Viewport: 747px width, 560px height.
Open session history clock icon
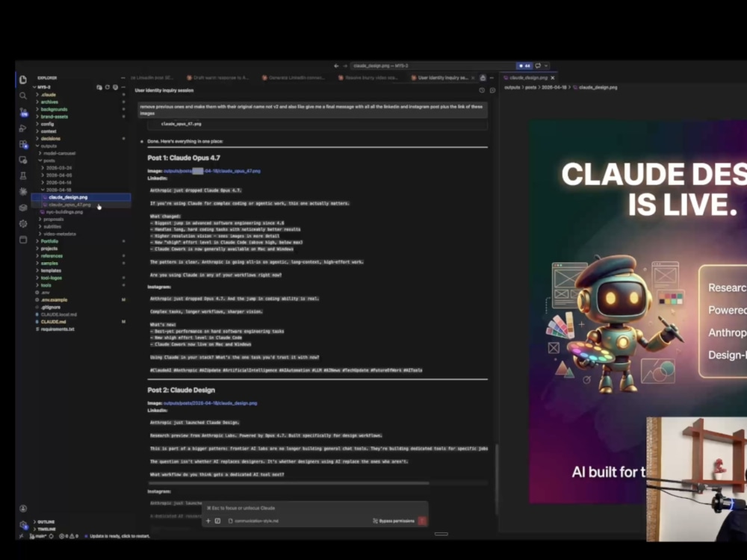point(482,90)
